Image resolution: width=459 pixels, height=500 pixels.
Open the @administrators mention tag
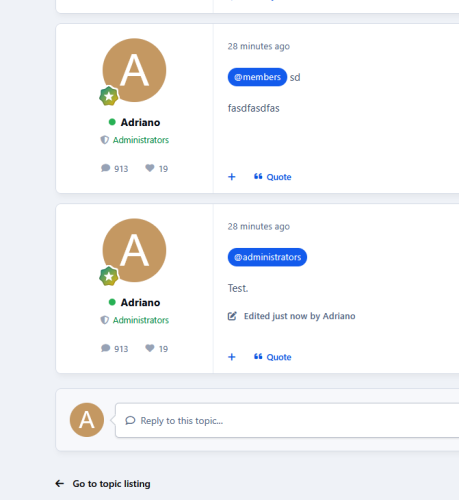267,257
